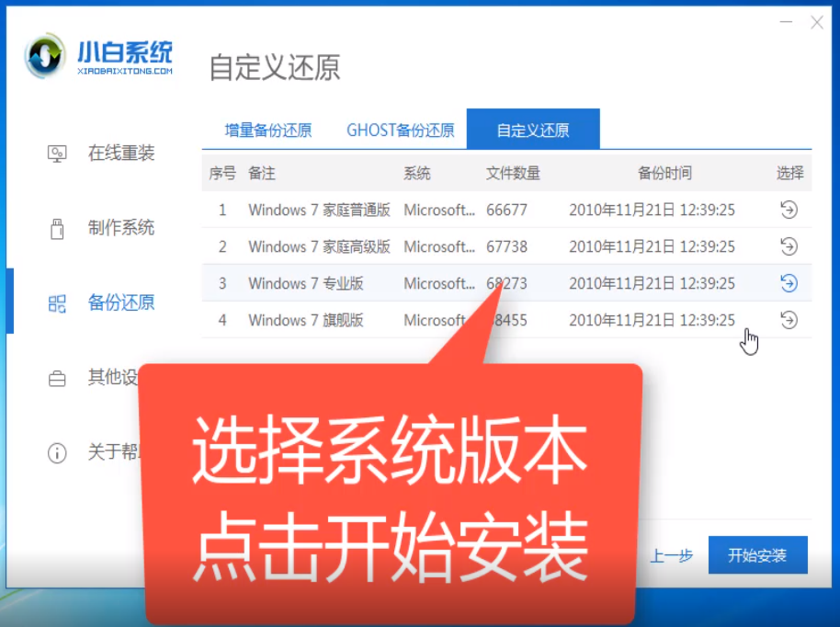This screenshot has height=627, width=840.
Task: Switch to GHOST备份还原 tab
Action: [x=400, y=130]
